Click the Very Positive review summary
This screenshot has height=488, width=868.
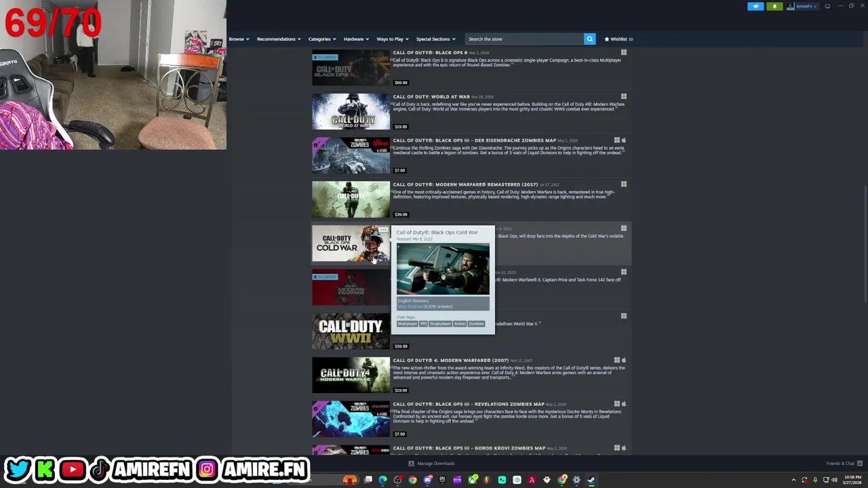(x=410, y=306)
